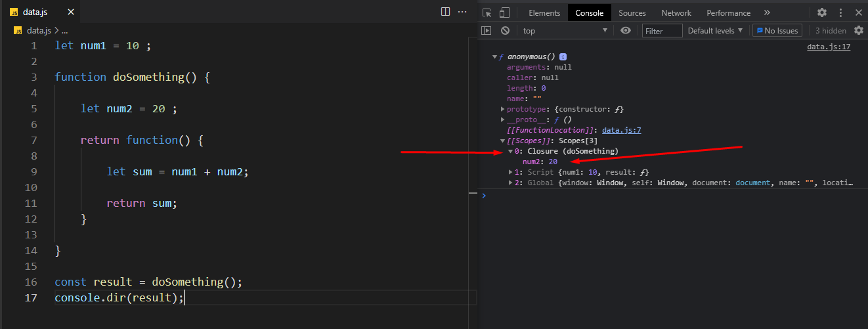The height and width of the screenshot is (329, 868).
Task: Open console settings gear icon
Action: pos(859,30)
